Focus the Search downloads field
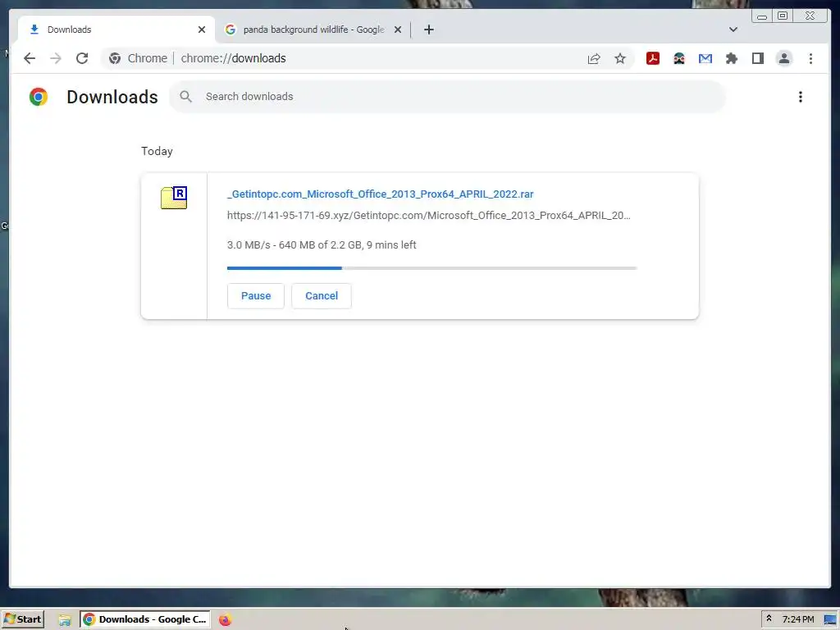840x630 pixels. [448, 97]
